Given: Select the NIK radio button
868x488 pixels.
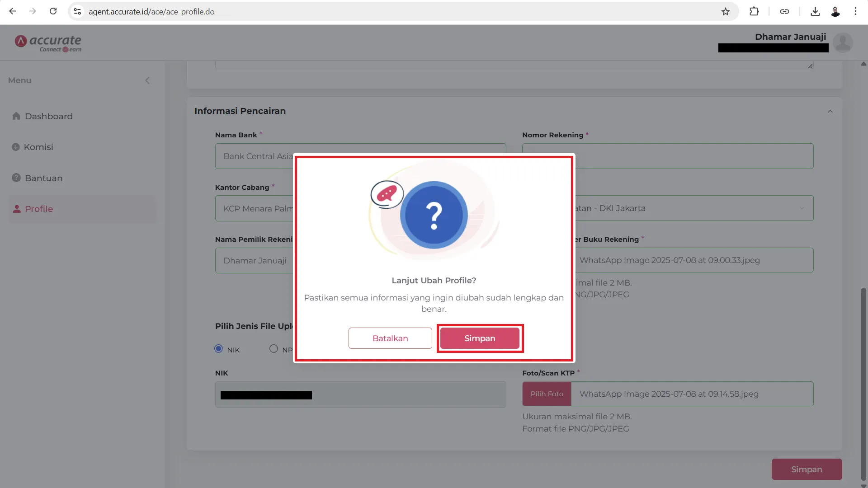Looking at the screenshot, I should click(x=219, y=349).
